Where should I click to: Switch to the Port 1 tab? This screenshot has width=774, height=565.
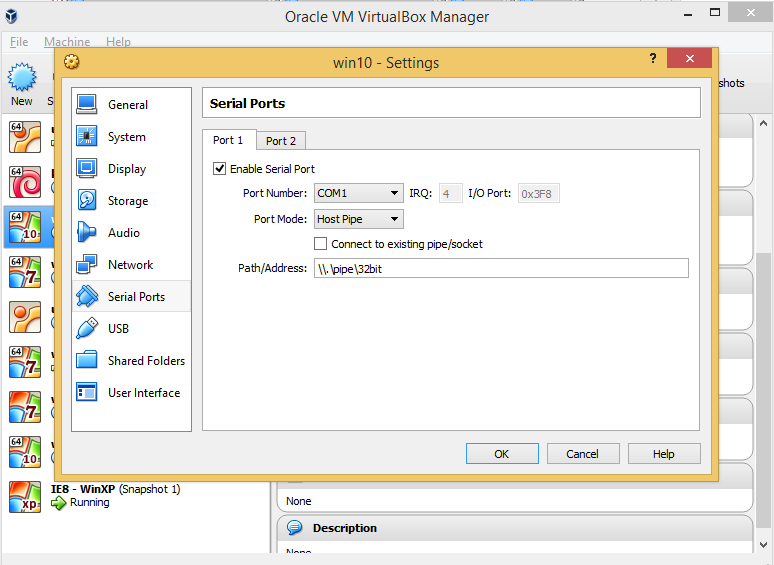coord(229,140)
